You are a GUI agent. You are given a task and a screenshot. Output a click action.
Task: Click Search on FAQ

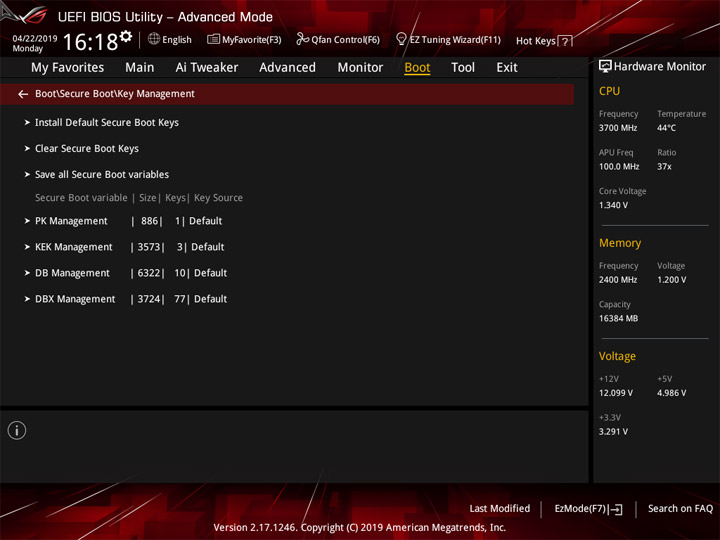pos(681,509)
